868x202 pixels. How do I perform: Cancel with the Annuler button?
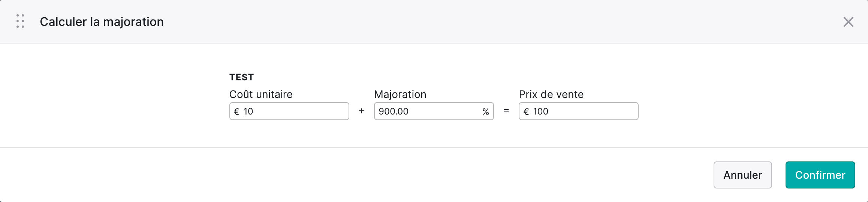[743, 175]
